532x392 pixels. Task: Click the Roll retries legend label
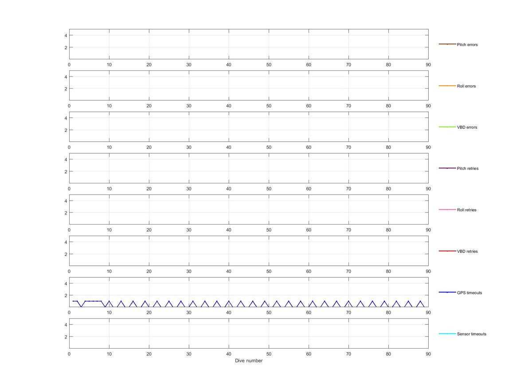pyautogui.click(x=467, y=210)
